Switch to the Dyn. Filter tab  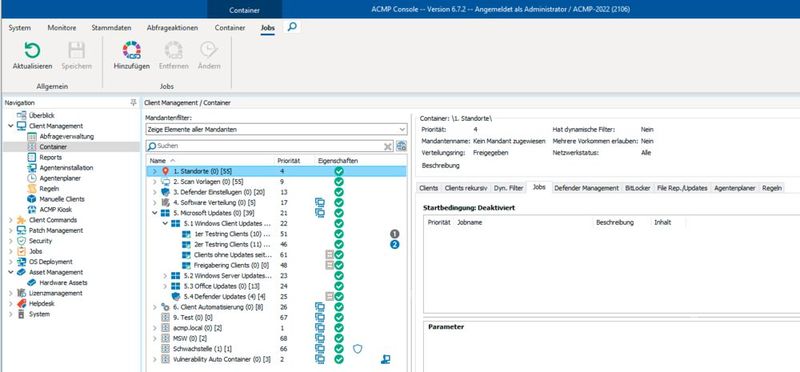509,188
